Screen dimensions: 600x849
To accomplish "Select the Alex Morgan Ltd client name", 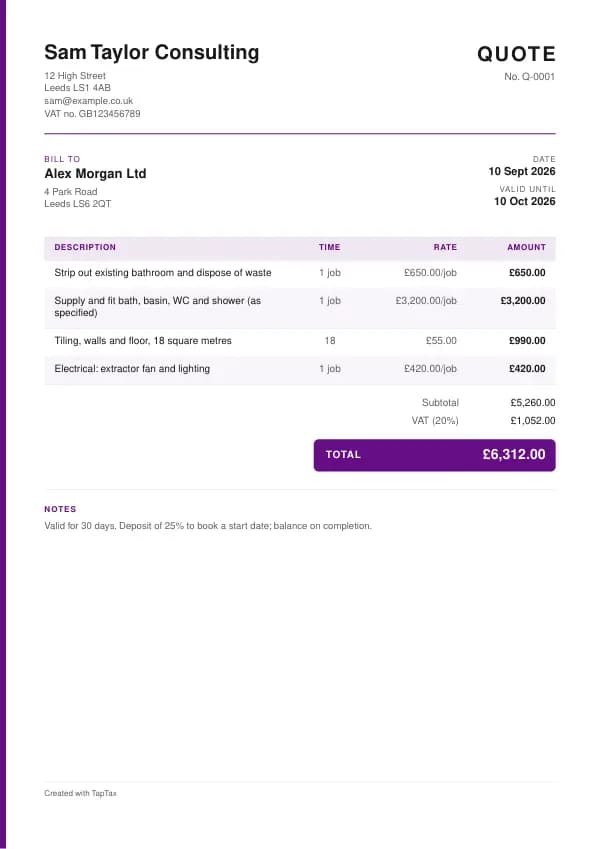I will [x=95, y=174].
